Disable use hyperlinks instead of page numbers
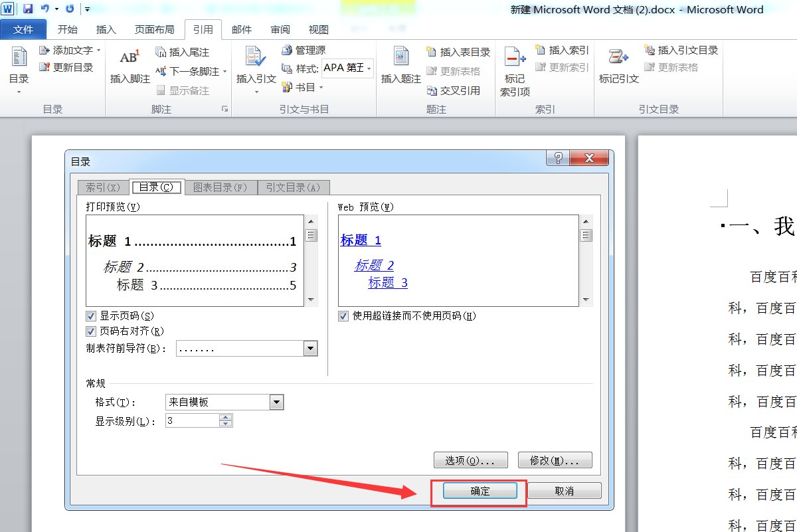797x532 pixels. click(x=343, y=316)
